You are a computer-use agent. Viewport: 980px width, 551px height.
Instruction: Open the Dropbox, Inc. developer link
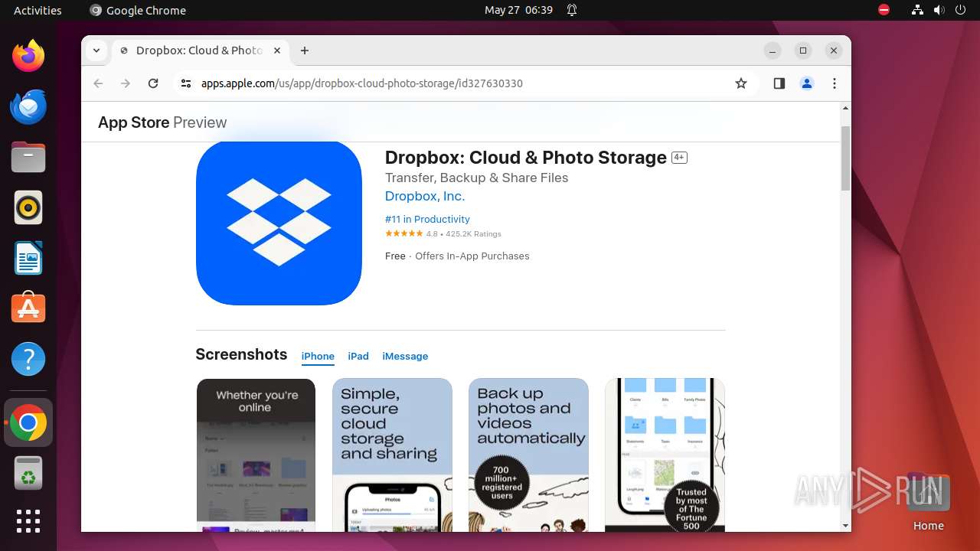click(x=425, y=196)
